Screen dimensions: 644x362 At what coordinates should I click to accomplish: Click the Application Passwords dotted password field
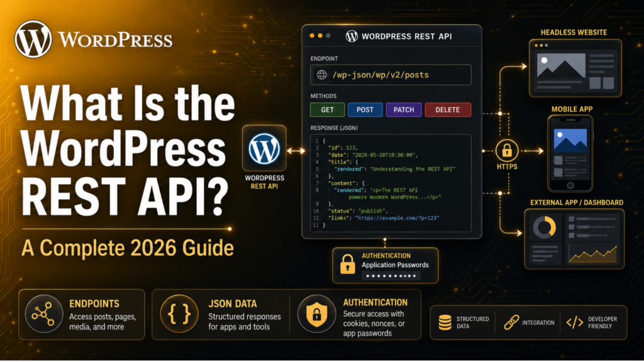[391, 276]
